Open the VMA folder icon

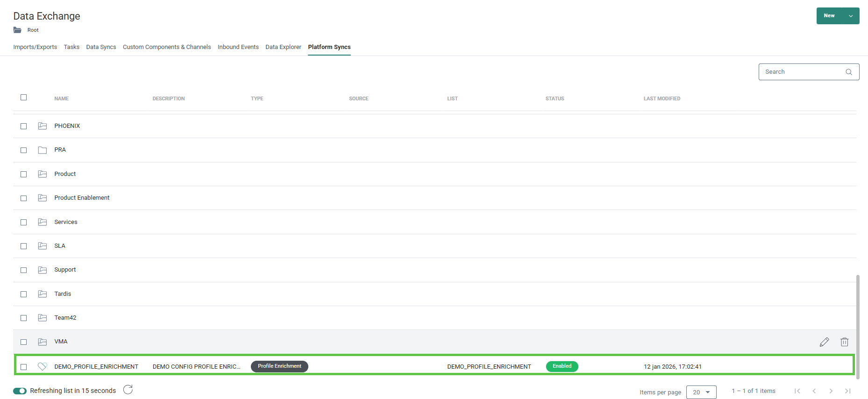[43, 342]
